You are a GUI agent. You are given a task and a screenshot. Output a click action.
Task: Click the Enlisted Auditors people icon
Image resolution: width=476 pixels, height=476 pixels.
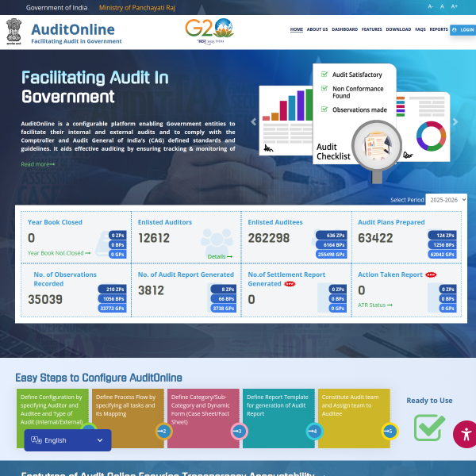point(217,242)
